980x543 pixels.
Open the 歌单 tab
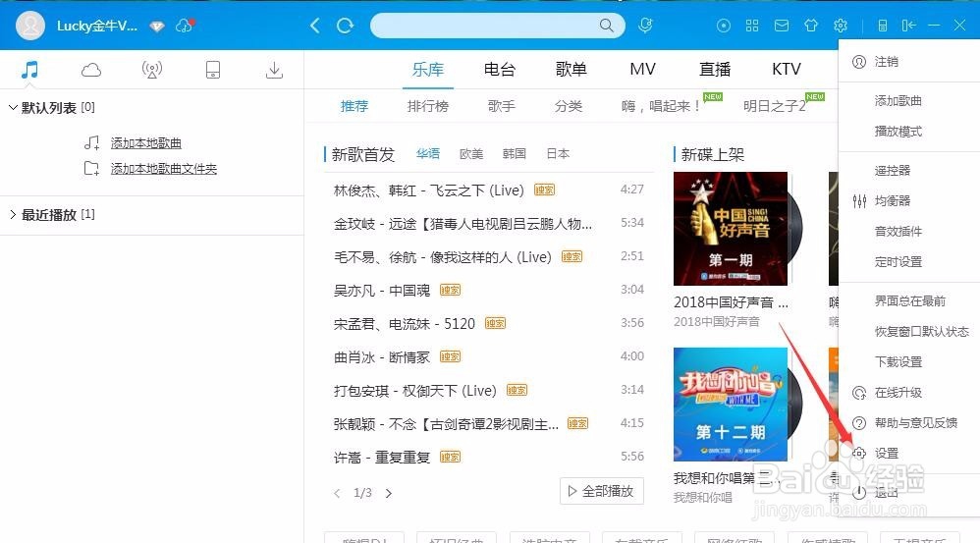572,70
